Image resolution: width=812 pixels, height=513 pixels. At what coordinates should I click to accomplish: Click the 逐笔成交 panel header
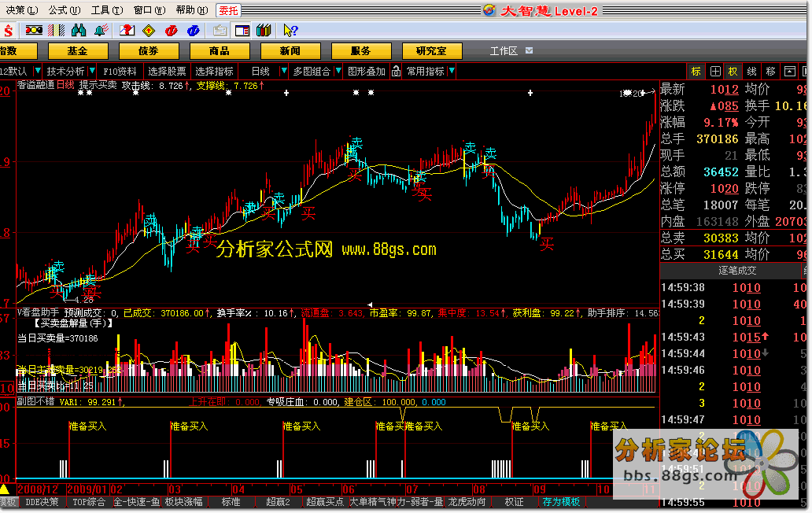(737, 270)
